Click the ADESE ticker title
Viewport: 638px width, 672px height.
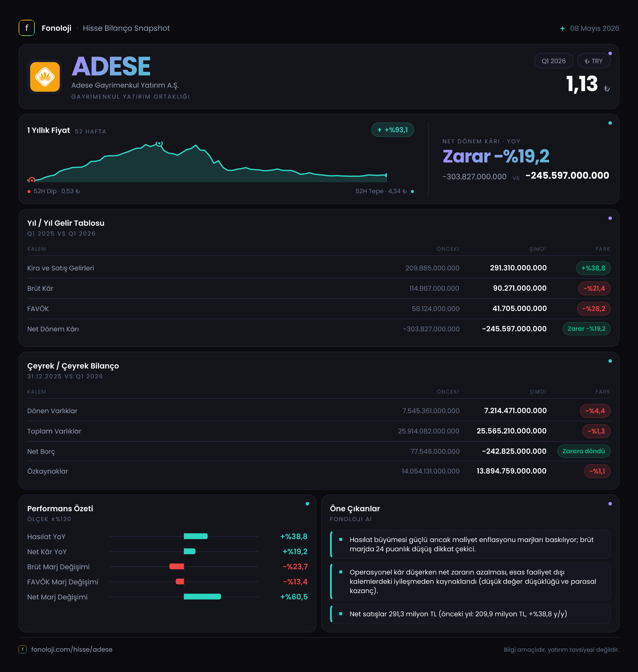(111, 66)
